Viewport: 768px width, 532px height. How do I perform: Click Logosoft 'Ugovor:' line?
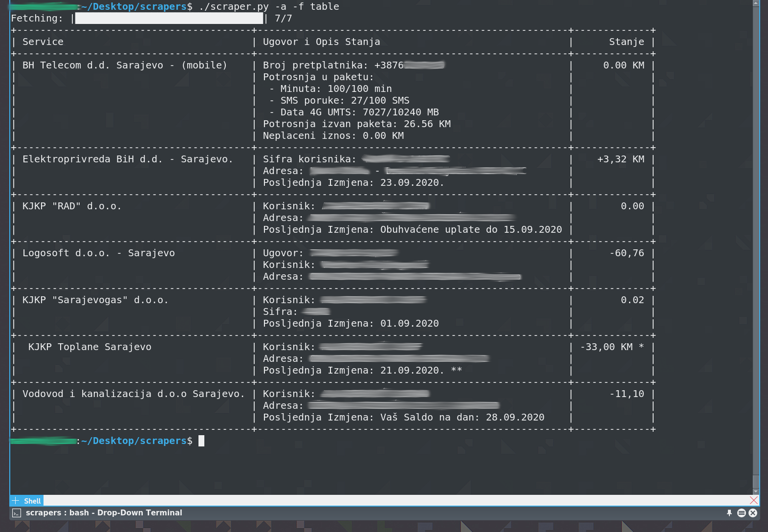[330, 253]
